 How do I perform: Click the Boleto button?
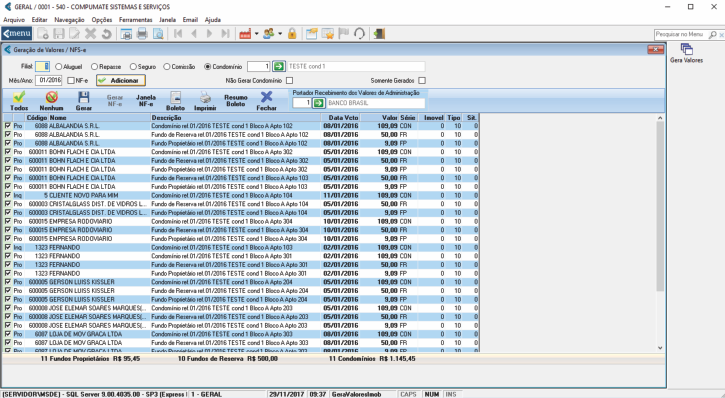(176, 101)
